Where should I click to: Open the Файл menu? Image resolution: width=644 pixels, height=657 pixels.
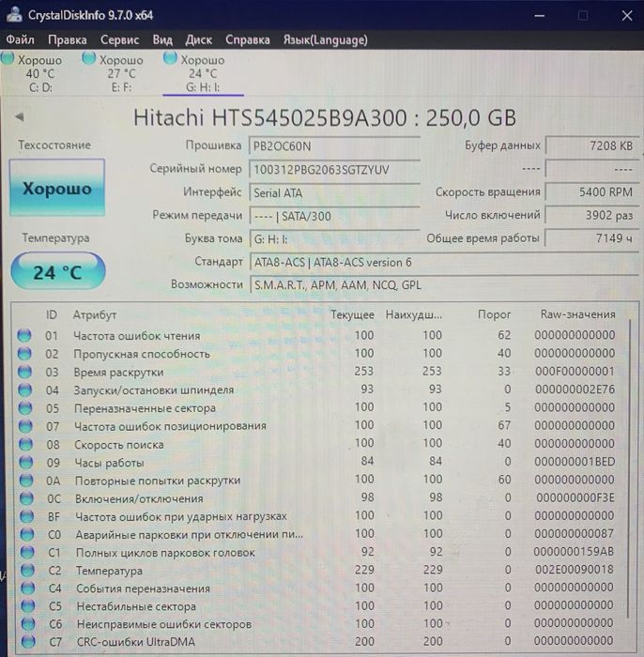[20, 39]
